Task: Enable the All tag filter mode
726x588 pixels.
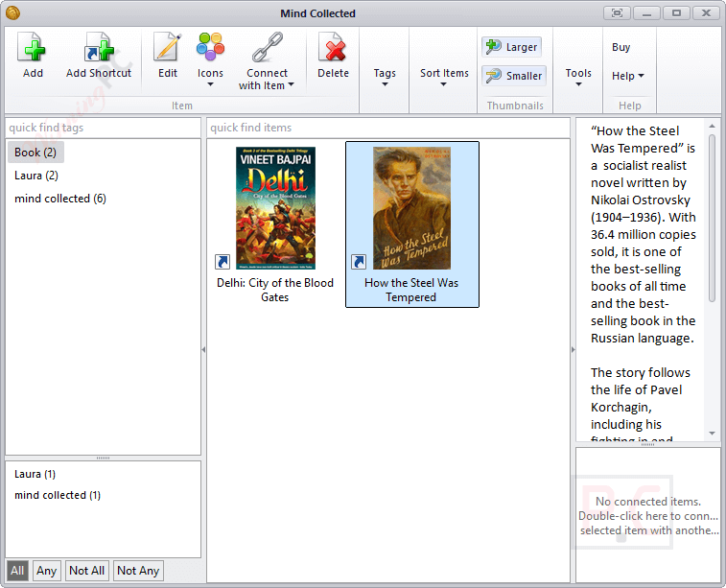Action: 17,571
